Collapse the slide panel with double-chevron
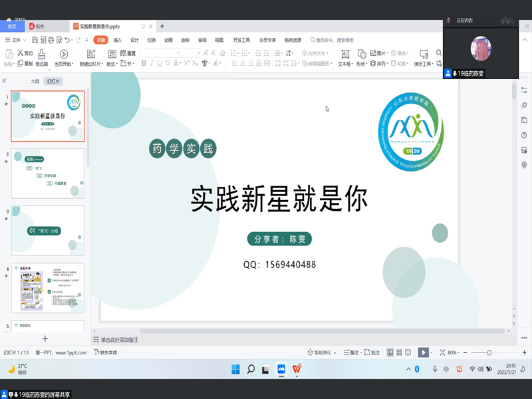 click(x=5, y=80)
